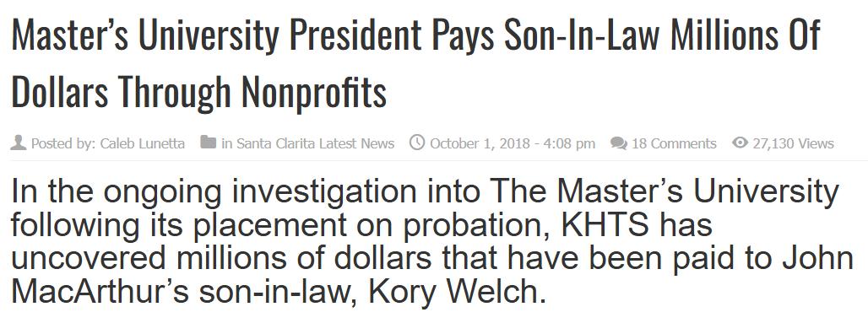Click the folder category icon

click(209, 143)
